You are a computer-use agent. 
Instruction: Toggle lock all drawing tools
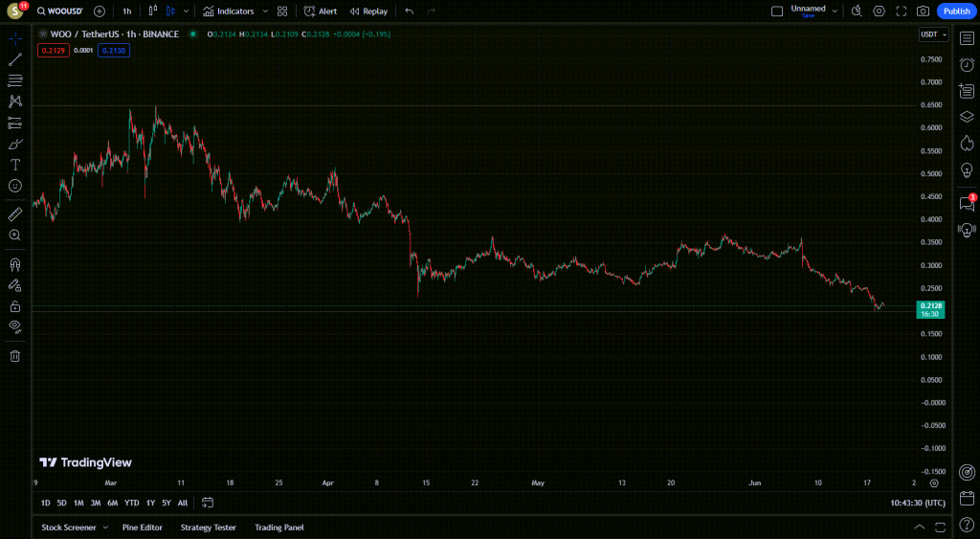point(15,306)
